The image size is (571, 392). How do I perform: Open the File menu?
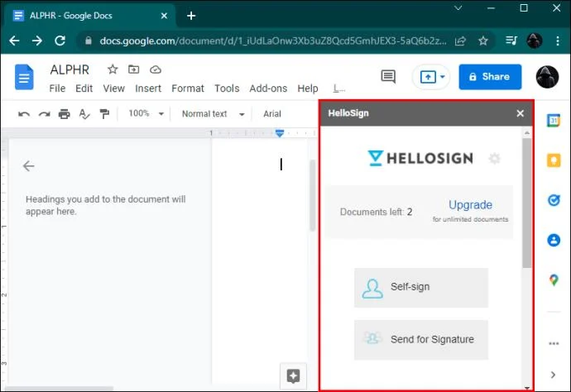coord(57,88)
